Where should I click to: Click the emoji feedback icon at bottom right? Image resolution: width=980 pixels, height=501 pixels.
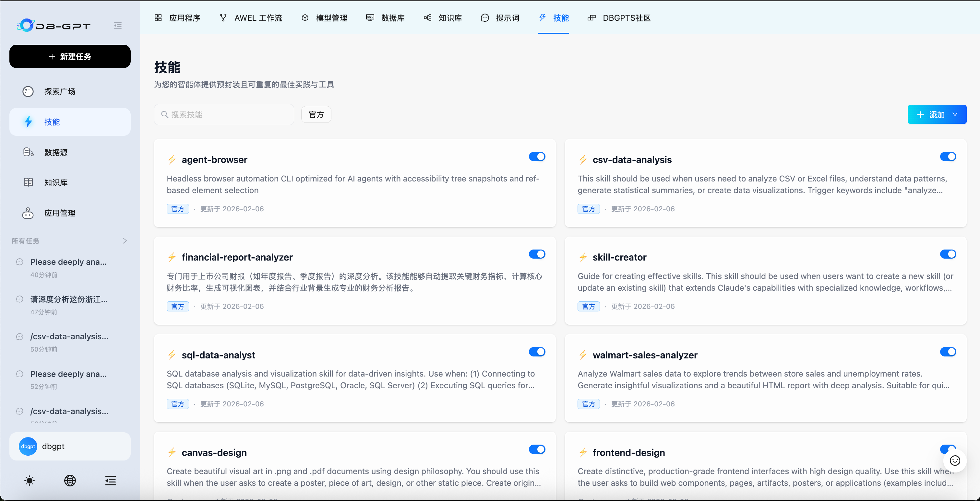coord(955,461)
